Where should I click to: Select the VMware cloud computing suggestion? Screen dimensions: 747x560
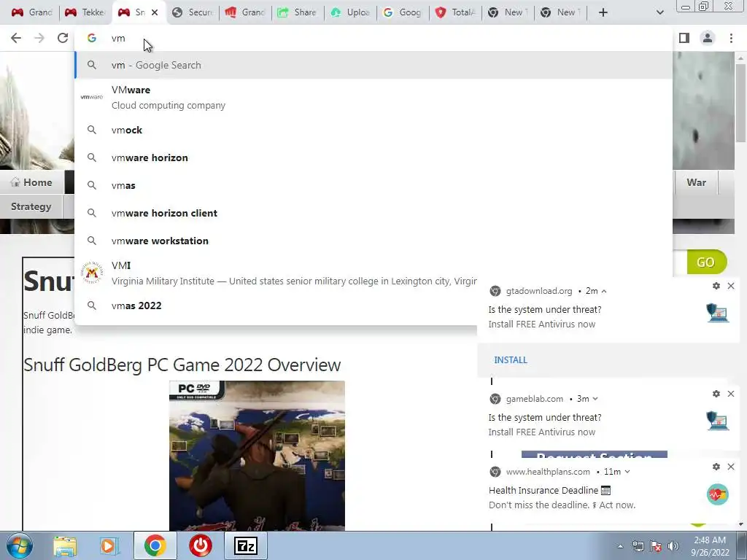click(373, 98)
